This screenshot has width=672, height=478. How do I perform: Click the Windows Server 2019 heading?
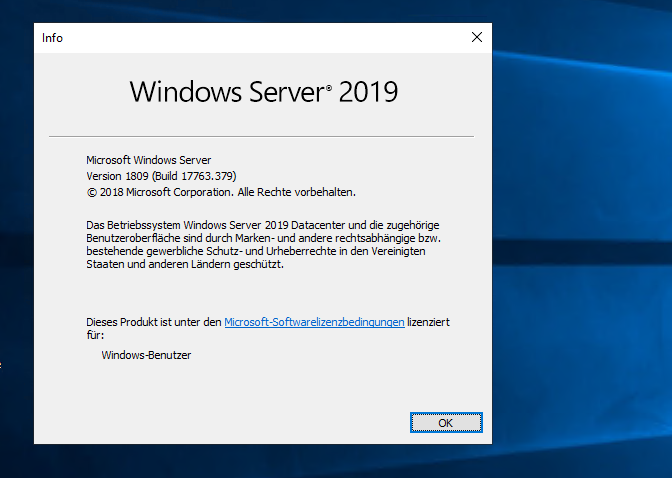264,91
